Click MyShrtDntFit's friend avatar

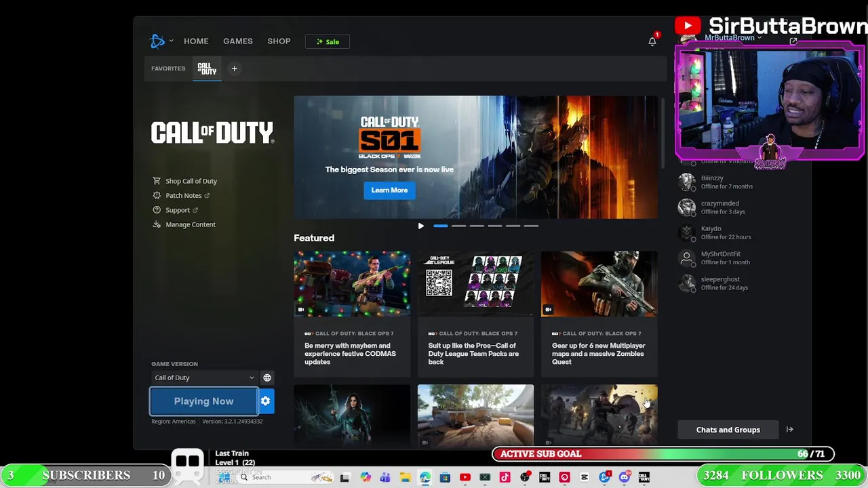click(687, 258)
